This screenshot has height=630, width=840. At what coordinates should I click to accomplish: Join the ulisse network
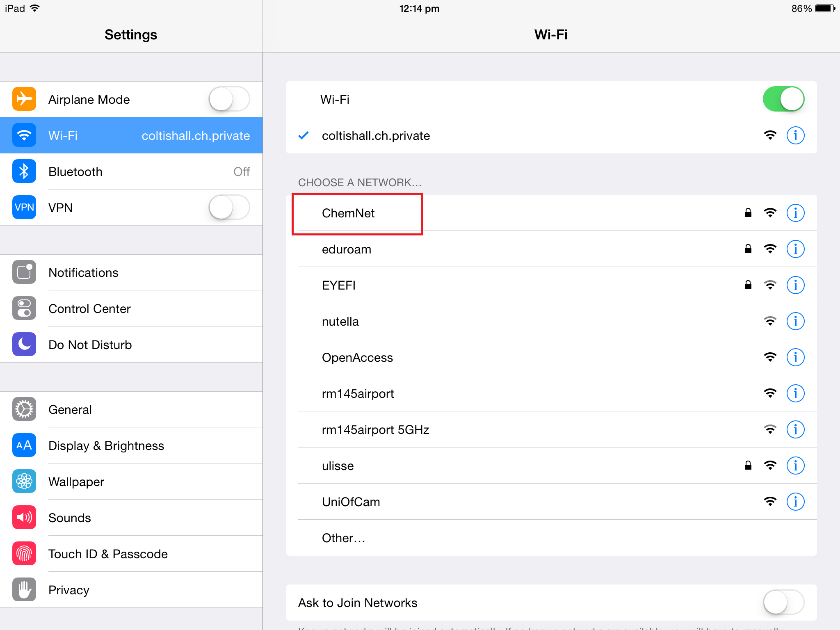click(x=551, y=466)
